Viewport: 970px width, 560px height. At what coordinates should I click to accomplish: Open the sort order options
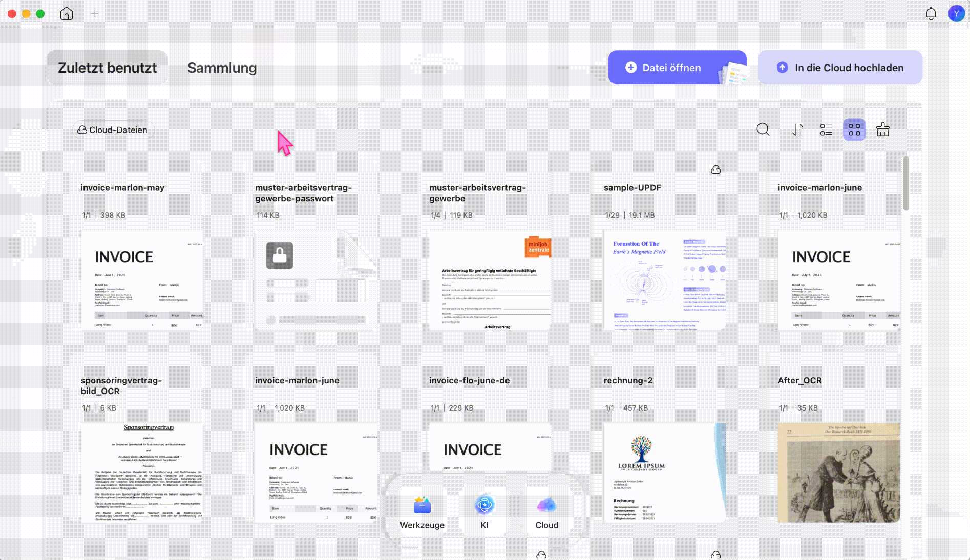pyautogui.click(x=798, y=130)
